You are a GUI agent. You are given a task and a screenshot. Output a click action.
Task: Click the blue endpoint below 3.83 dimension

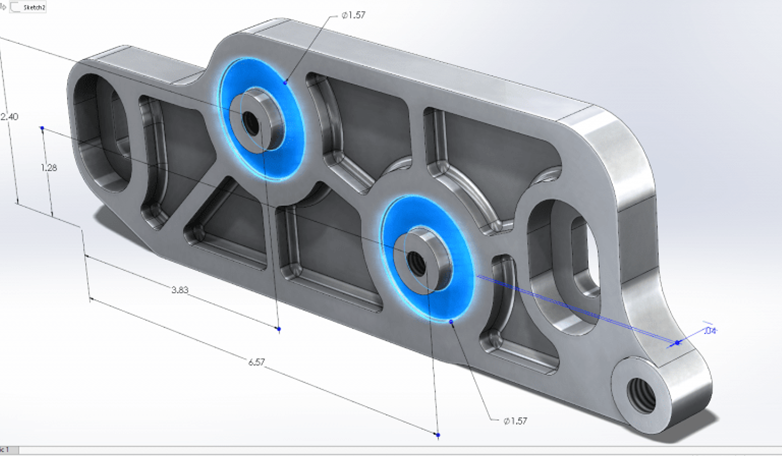(x=279, y=329)
